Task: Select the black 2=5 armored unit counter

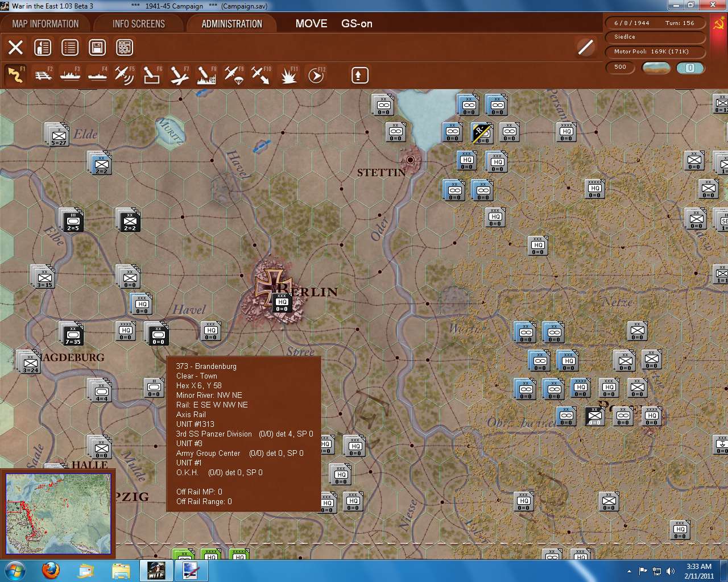Action: [73, 221]
